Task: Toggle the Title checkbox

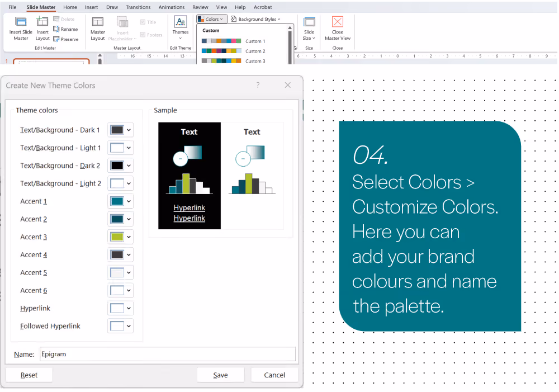Action: (x=143, y=22)
